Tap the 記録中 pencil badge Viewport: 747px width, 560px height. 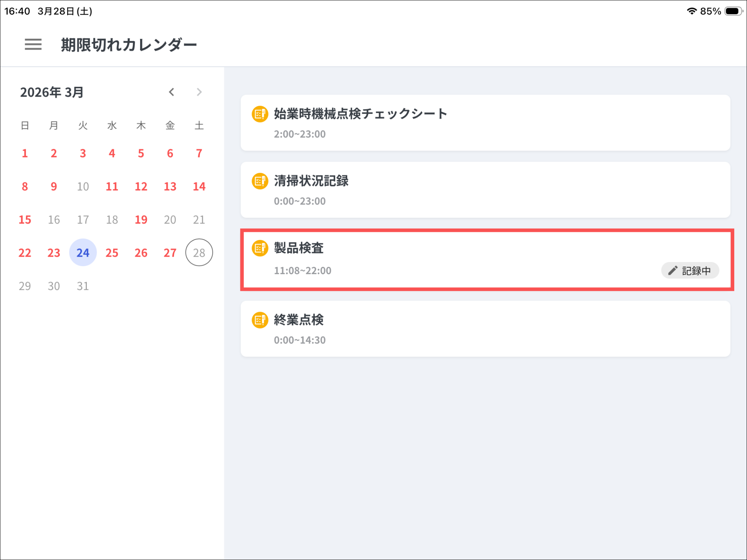[x=690, y=271]
